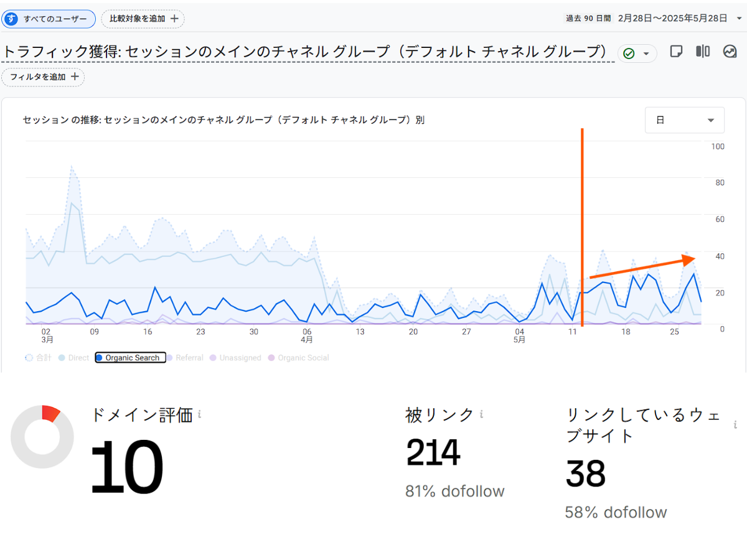The height and width of the screenshot is (560, 747).
Task: Toggle the Organic Search legend item
Action: tap(131, 358)
